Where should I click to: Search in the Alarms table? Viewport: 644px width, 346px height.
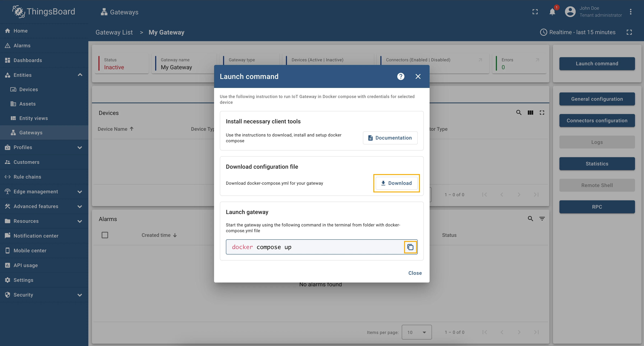coord(530,219)
